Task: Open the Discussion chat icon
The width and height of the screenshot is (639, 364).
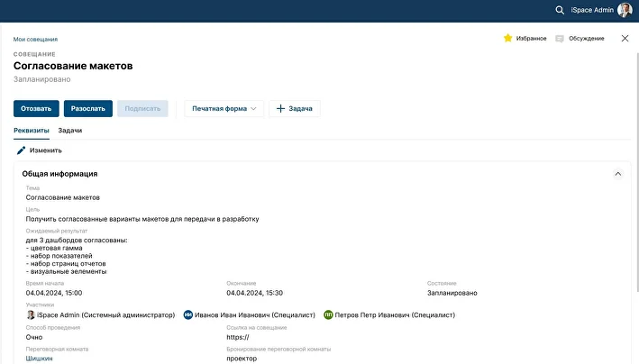Action: click(560, 39)
